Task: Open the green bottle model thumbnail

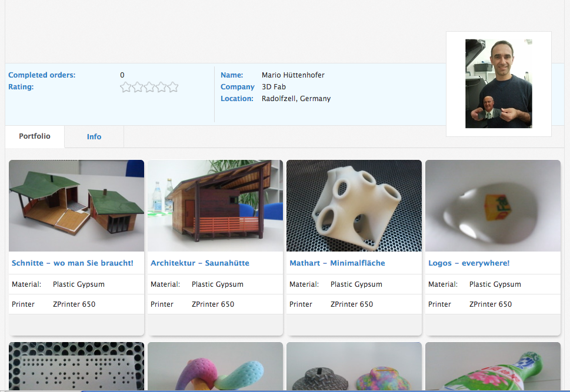Action: point(493,366)
